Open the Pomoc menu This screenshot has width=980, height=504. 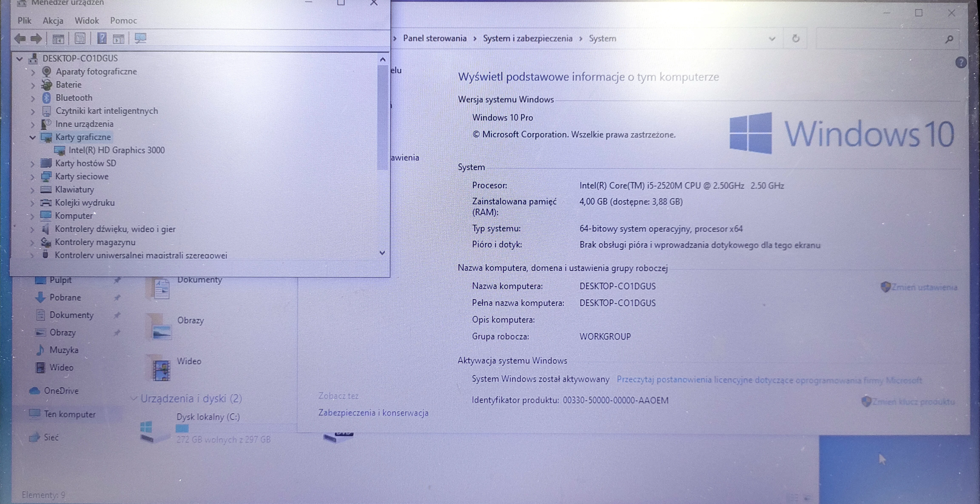coord(123,21)
